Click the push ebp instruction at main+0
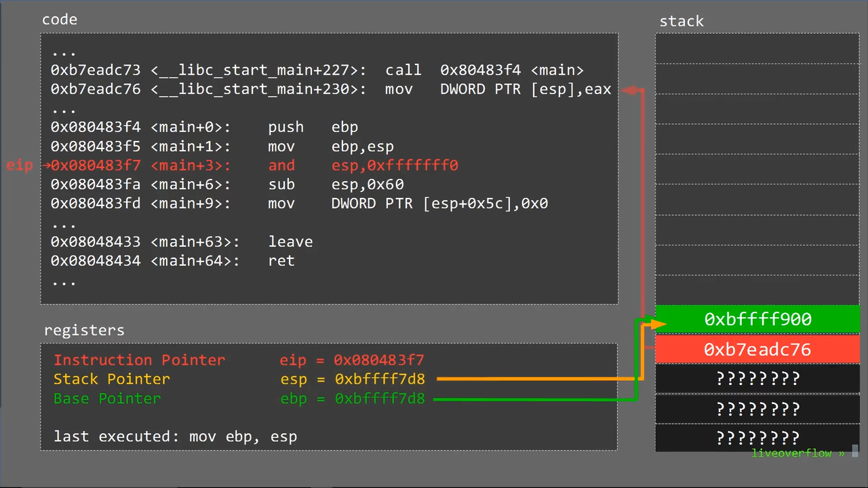This screenshot has width=868, height=488. click(204, 127)
